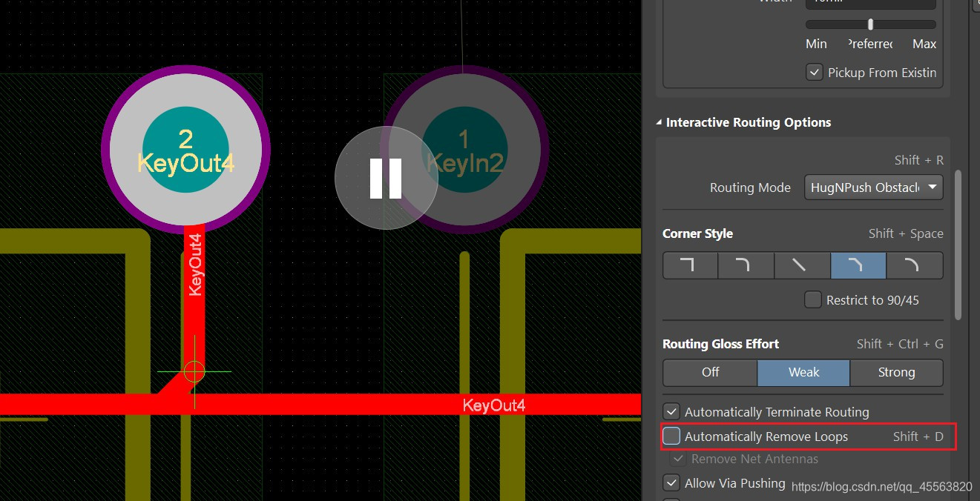This screenshot has height=501, width=980.
Task: Select the 90 degree rounded corner style icon
Action: point(746,265)
